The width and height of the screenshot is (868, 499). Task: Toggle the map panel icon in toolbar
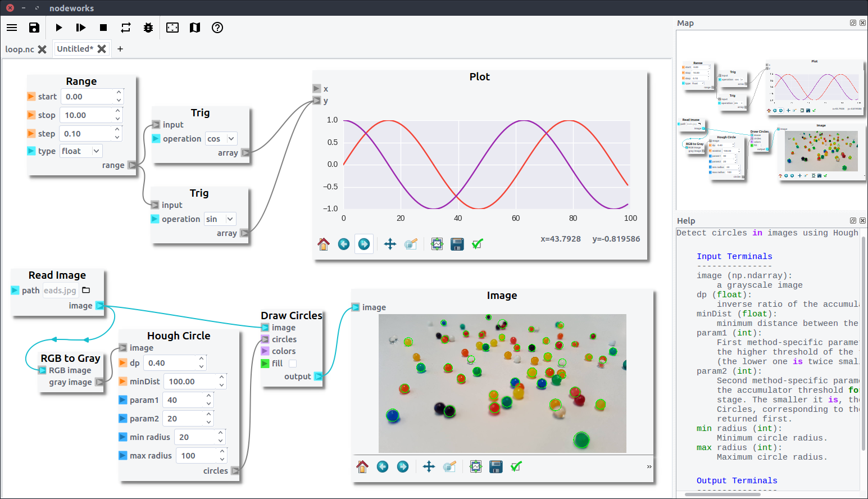click(x=195, y=28)
